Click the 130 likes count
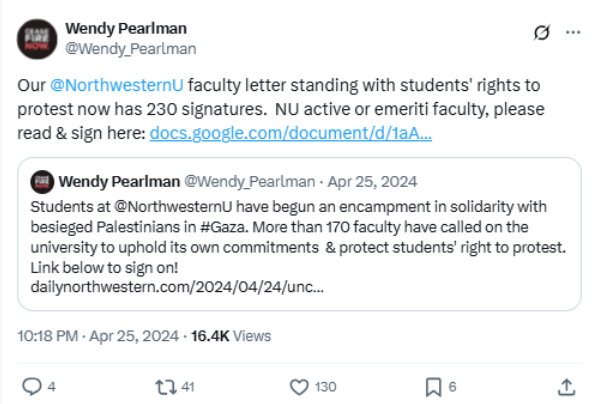Image resolution: width=598 pixels, height=404 pixels. [x=325, y=387]
